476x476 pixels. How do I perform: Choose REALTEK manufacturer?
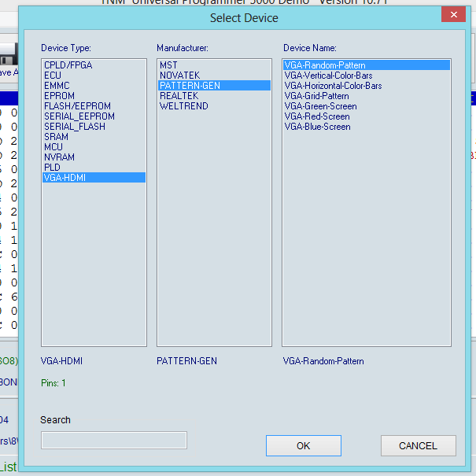pos(214,96)
